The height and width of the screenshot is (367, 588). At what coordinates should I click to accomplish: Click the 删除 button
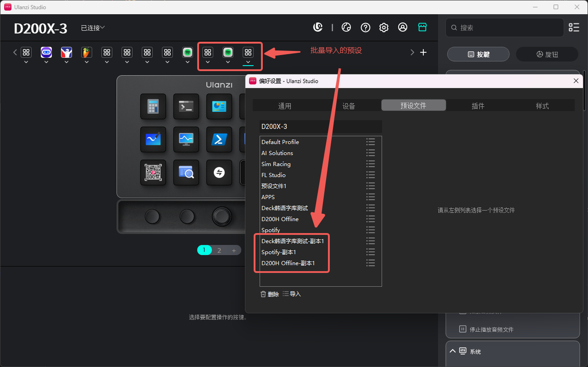(270, 294)
